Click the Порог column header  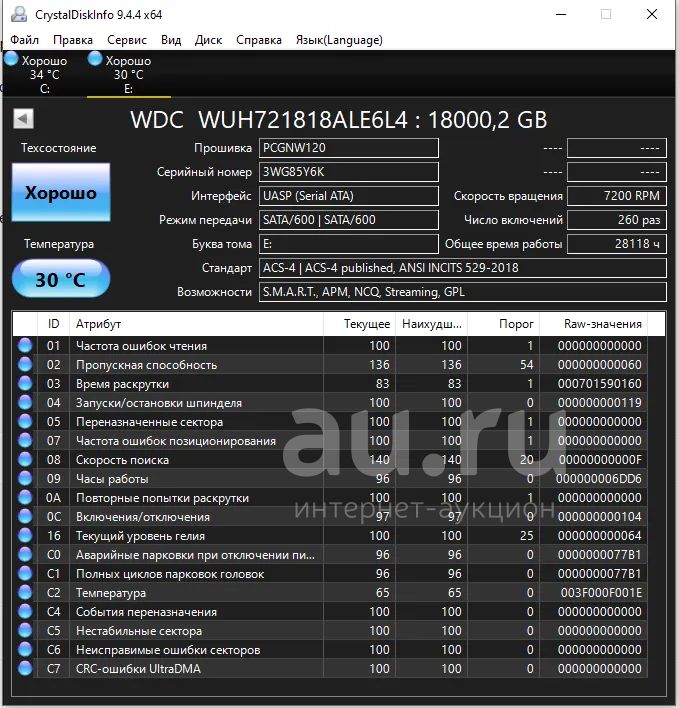click(504, 324)
